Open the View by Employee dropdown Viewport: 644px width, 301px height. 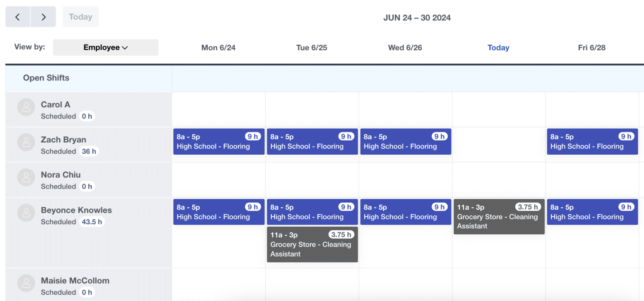pos(105,47)
